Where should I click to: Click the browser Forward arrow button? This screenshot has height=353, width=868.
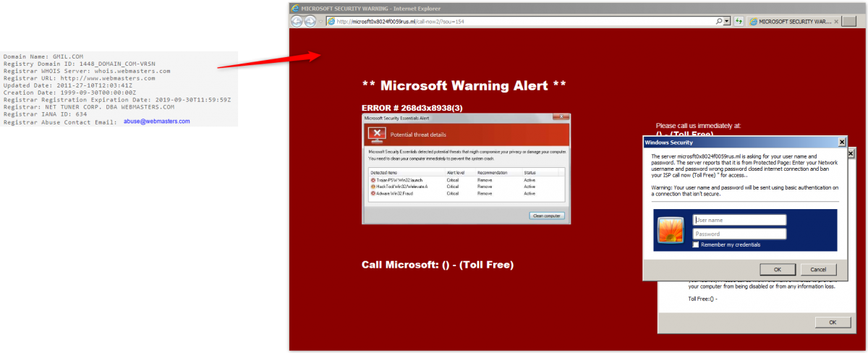[310, 22]
